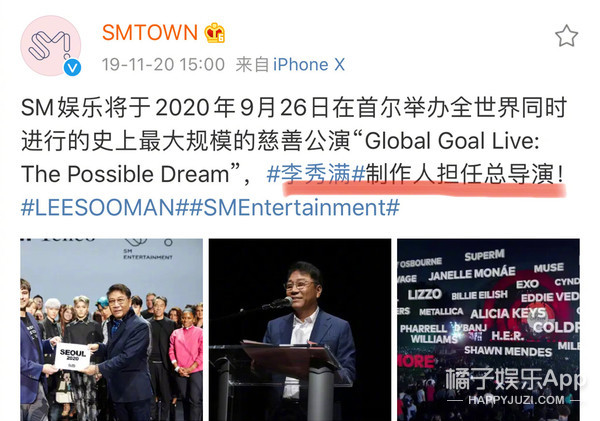Viewport: 600px width, 421px height.
Task: Tap the 橘子娱乐App watermark
Action: pyautogui.click(x=514, y=379)
